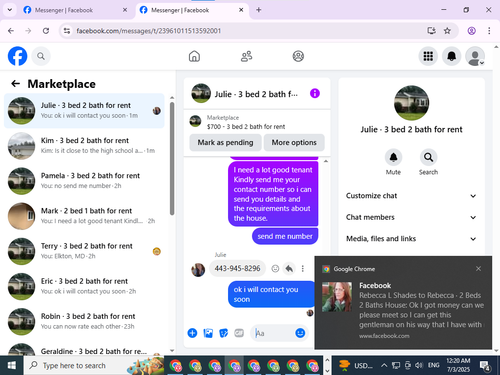Open the tab search dropdown arrow
Image resolution: width=500 pixels, height=375 pixels.
(x=10, y=10)
